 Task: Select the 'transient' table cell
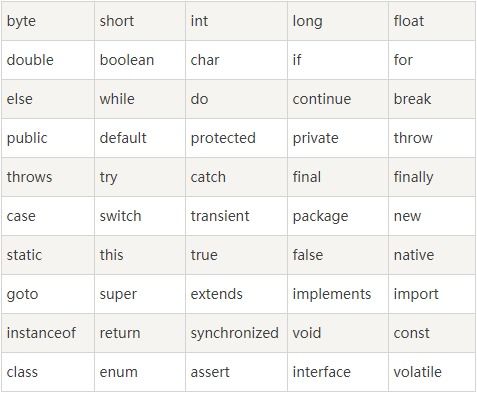click(x=236, y=216)
